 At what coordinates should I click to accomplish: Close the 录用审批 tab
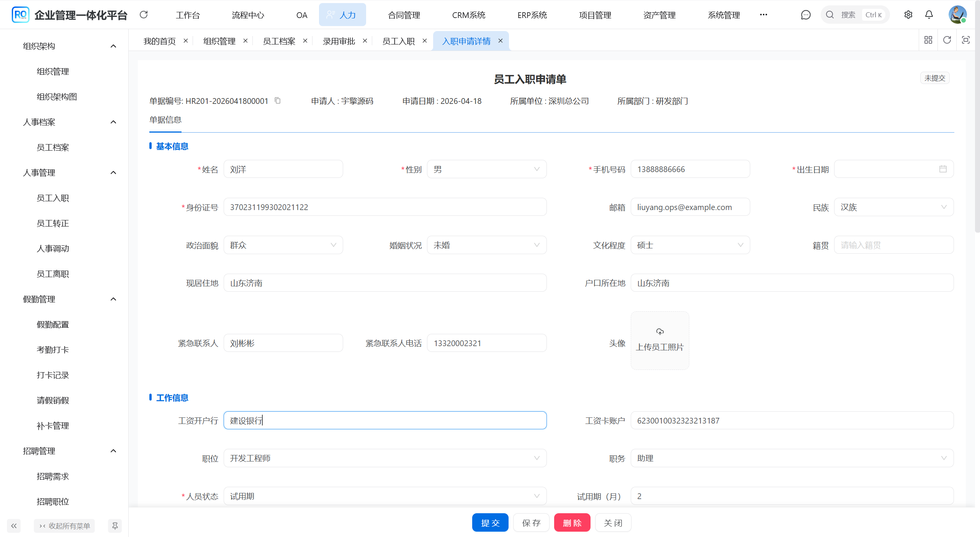tap(365, 41)
